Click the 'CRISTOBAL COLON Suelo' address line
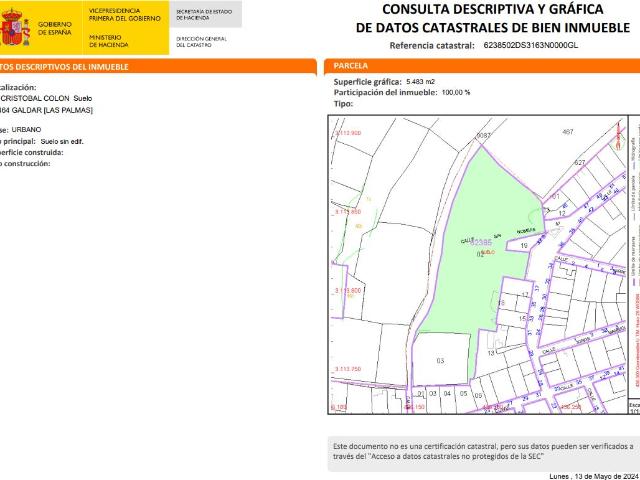 [46, 98]
